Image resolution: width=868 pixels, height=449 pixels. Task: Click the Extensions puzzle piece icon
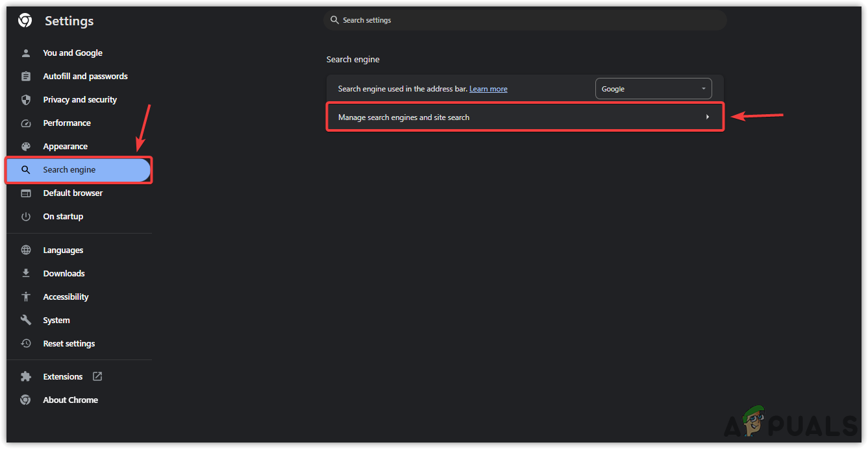26,377
